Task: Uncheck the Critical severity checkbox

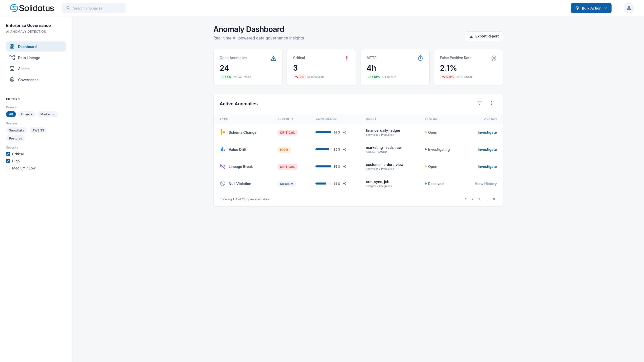Action: click(8, 154)
